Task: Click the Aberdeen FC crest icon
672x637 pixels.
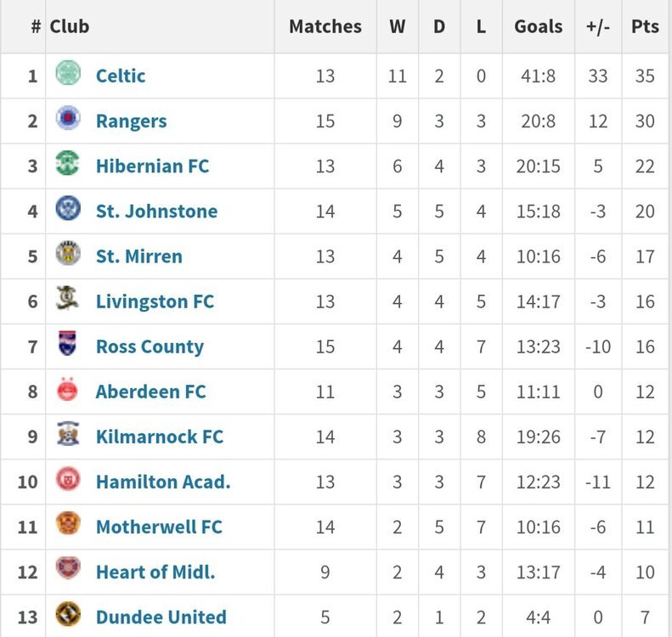Action: click(x=67, y=389)
